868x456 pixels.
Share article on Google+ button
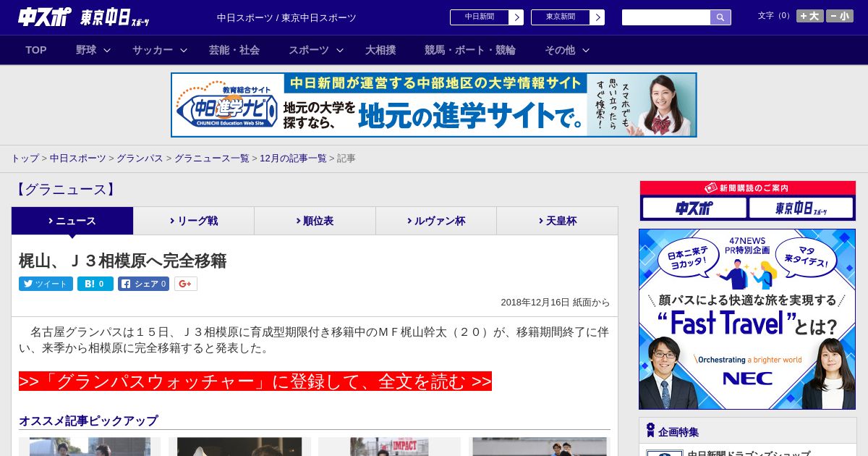coord(185,284)
